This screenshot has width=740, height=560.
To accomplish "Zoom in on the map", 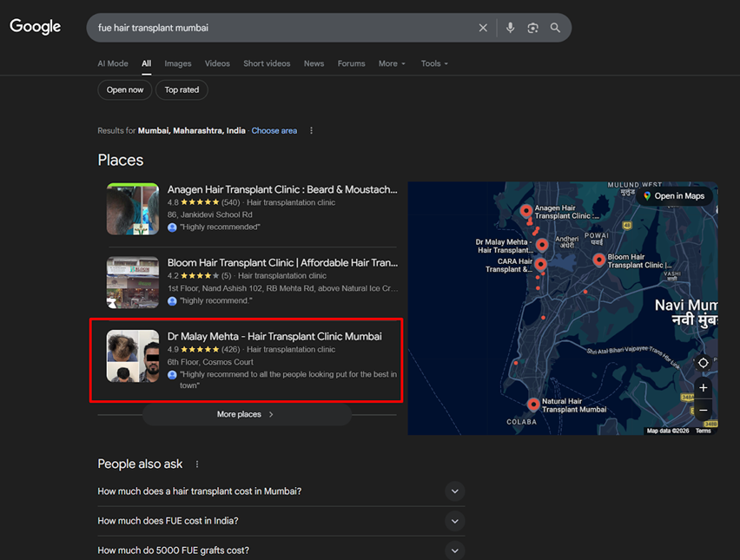I will click(x=704, y=388).
